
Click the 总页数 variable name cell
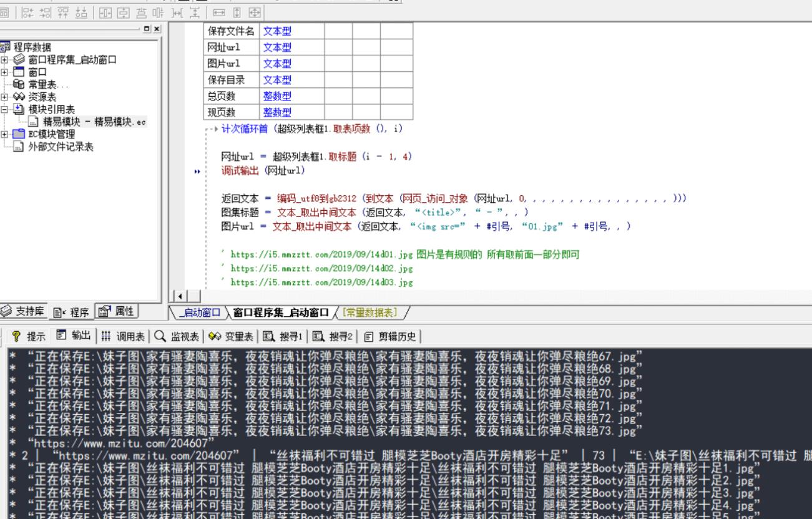(231, 96)
